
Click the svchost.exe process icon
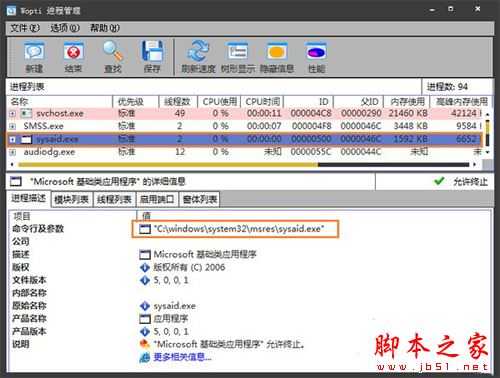26,114
